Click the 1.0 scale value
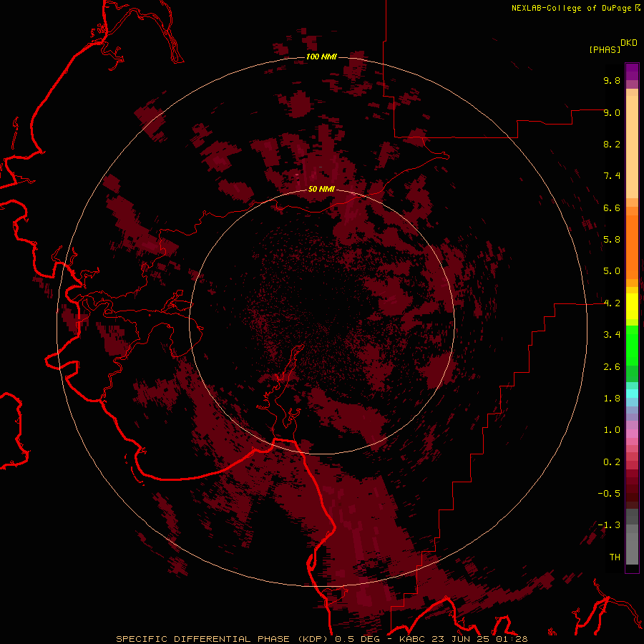 (612, 430)
